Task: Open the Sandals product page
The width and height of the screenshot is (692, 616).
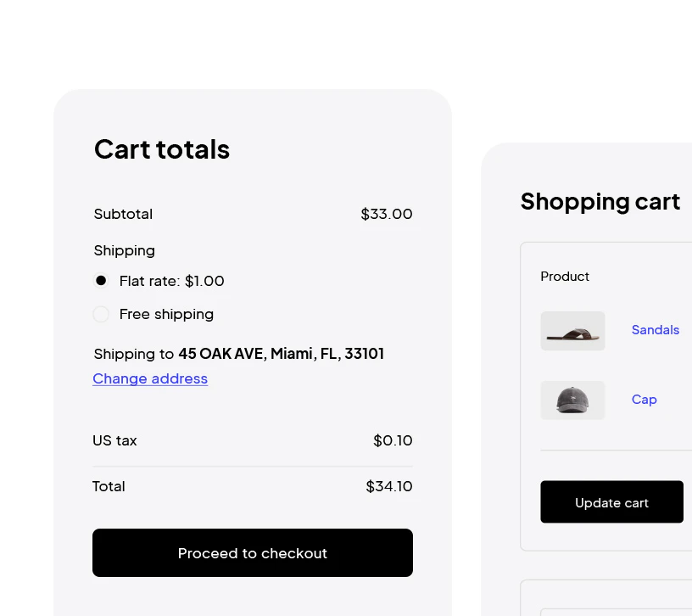Action: pyautogui.click(x=655, y=330)
